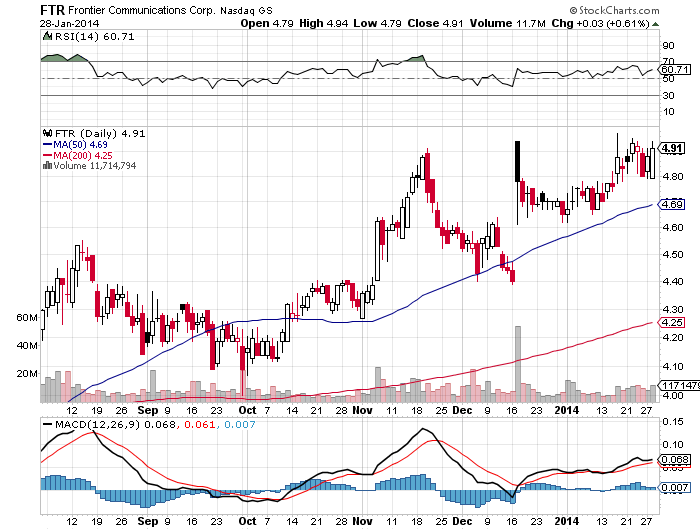The image size is (700, 530).
Task: Click the tall black mid-December gap candle
Action: click(x=518, y=161)
